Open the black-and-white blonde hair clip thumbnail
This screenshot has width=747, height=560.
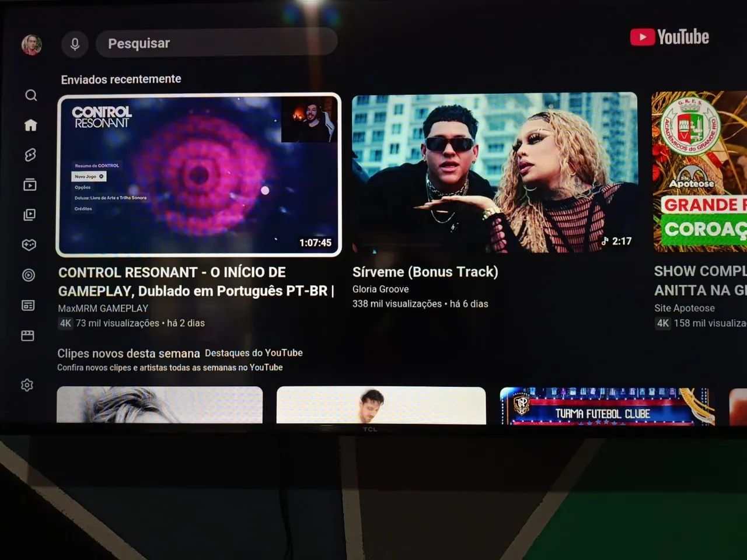click(160, 405)
